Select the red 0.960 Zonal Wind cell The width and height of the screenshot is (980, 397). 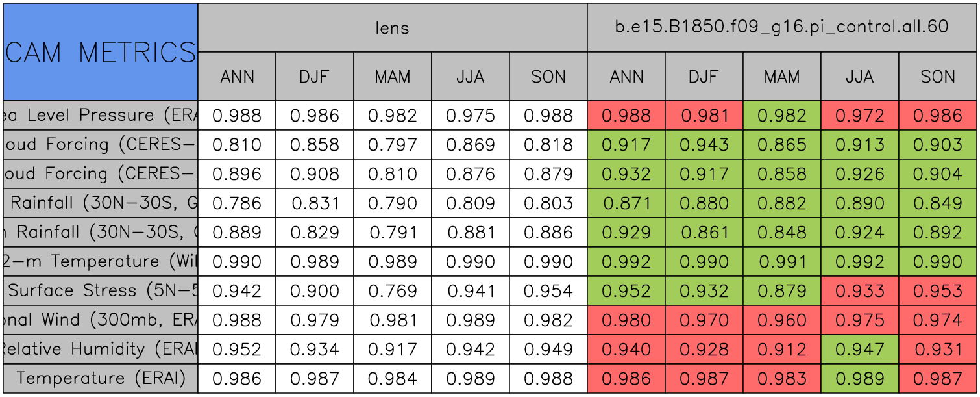(x=782, y=320)
